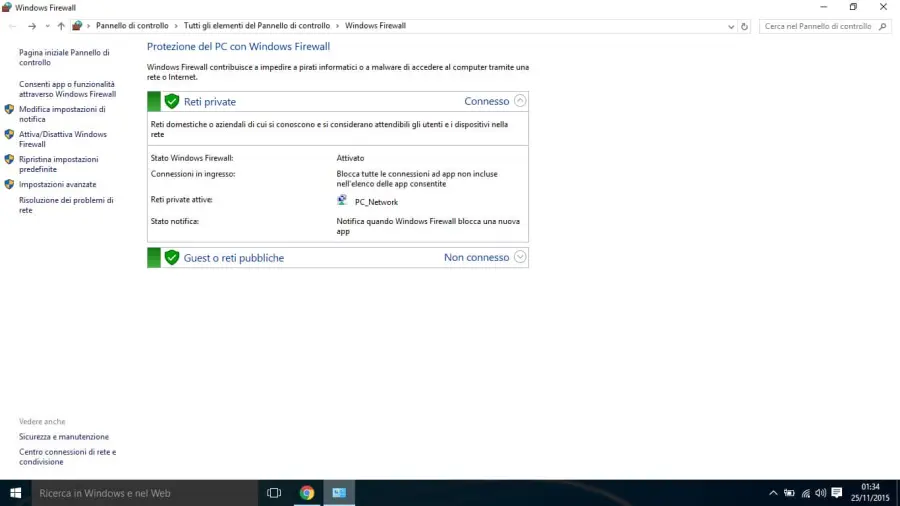
Task: Click the 'Non connesso' status text
Action: 476,257
